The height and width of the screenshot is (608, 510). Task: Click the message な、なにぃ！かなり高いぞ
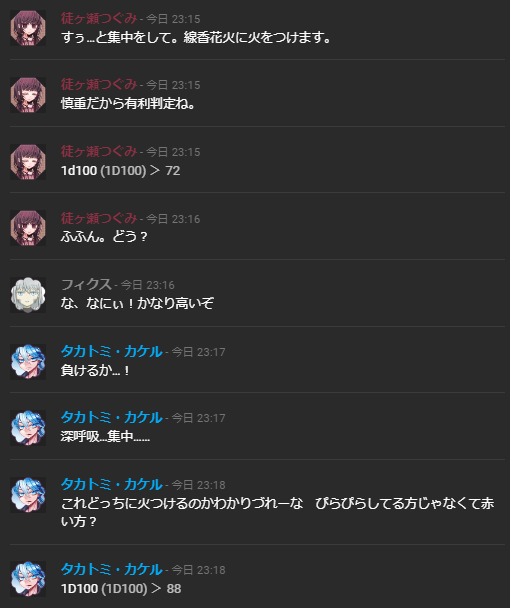(x=137, y=303)
